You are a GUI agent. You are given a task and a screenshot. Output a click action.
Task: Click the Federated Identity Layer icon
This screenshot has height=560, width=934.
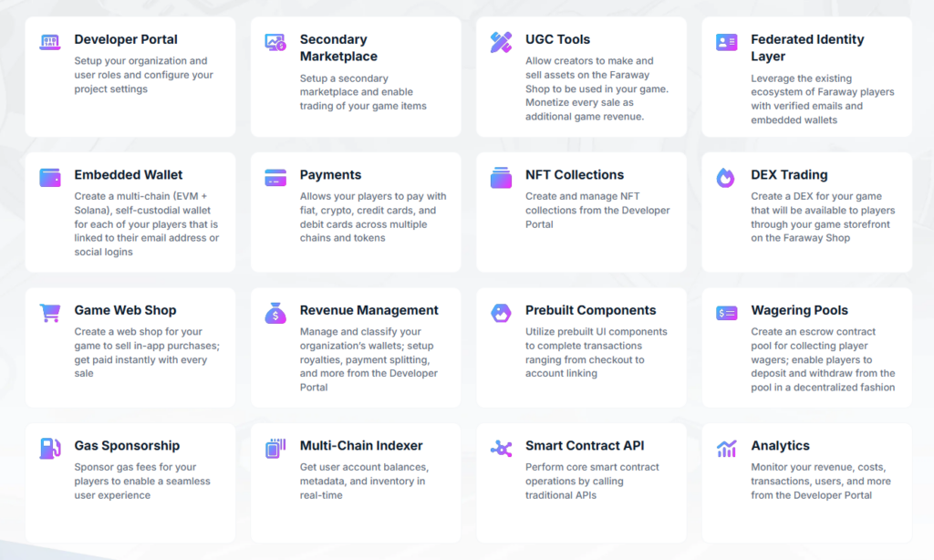(x=726, y=42)
